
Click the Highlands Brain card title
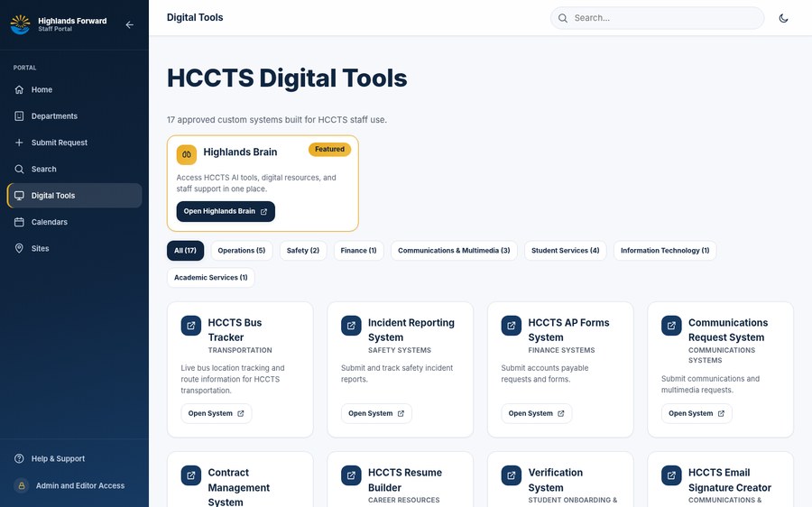pyautogui.click(x=240, y=152)
